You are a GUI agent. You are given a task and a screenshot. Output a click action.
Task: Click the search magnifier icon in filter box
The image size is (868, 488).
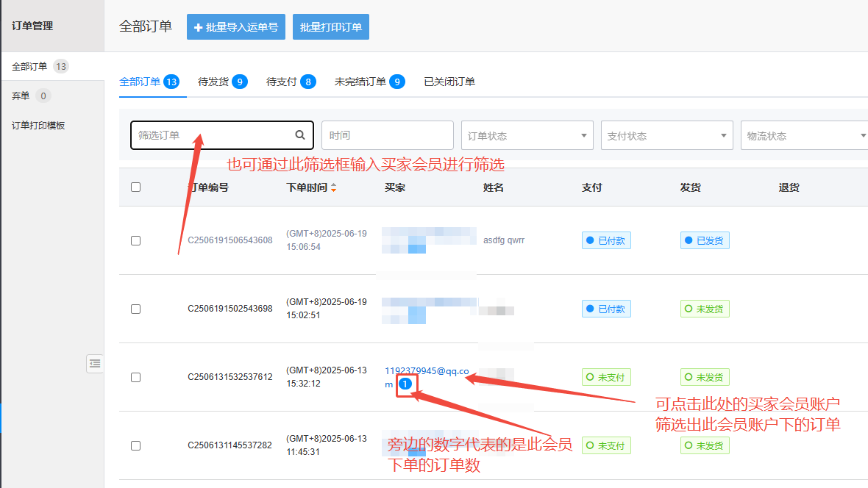(300, 135)
